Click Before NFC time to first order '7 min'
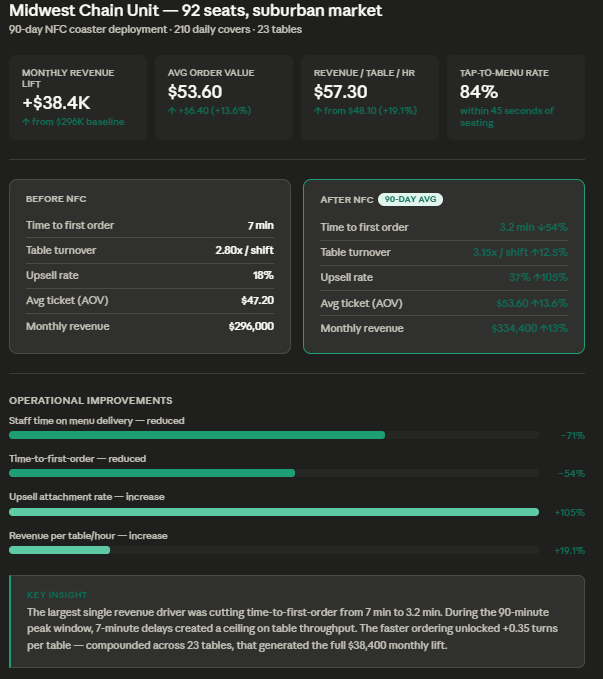Viewport: 603px width, 679px height. coord(260,226)
